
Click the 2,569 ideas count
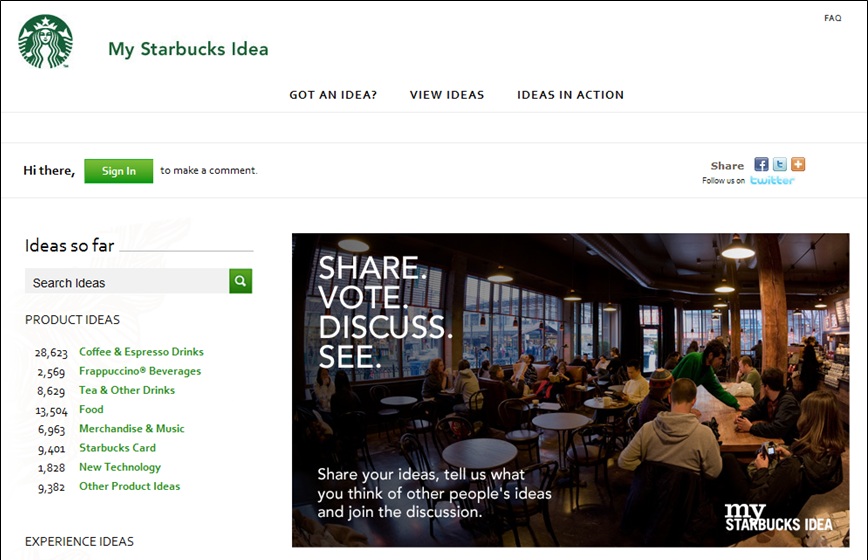(x=51, y=372)
